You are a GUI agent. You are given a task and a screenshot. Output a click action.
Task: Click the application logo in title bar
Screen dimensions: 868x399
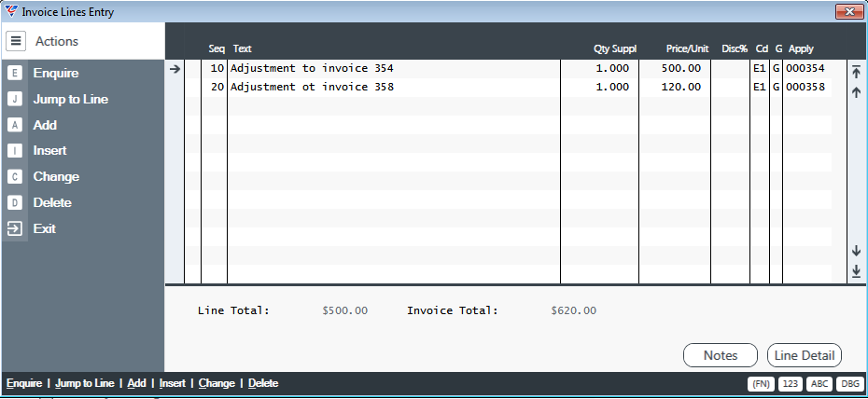pos(11,11)
